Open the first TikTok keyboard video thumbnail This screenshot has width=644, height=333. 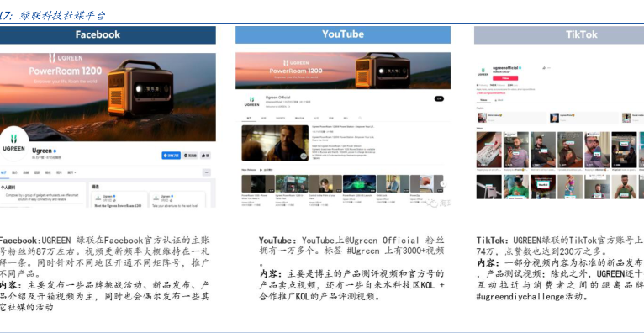pyautogui.click(x=488, y=150)
